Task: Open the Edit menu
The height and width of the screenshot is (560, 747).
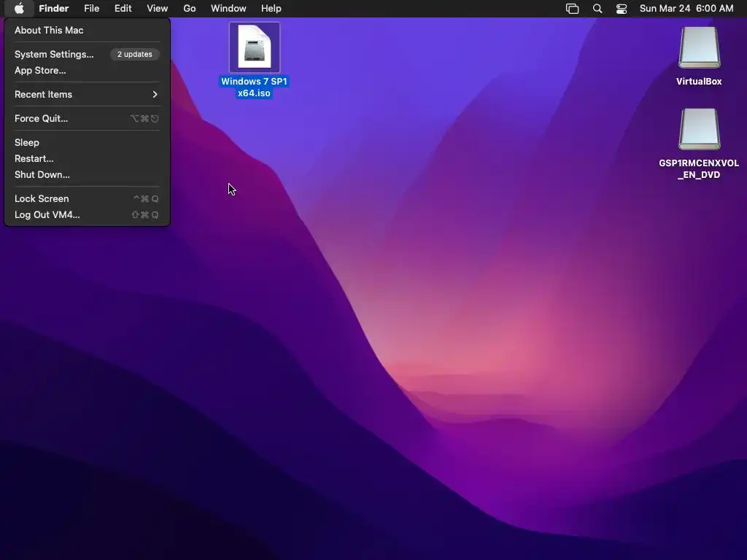Action: (123, 9)
